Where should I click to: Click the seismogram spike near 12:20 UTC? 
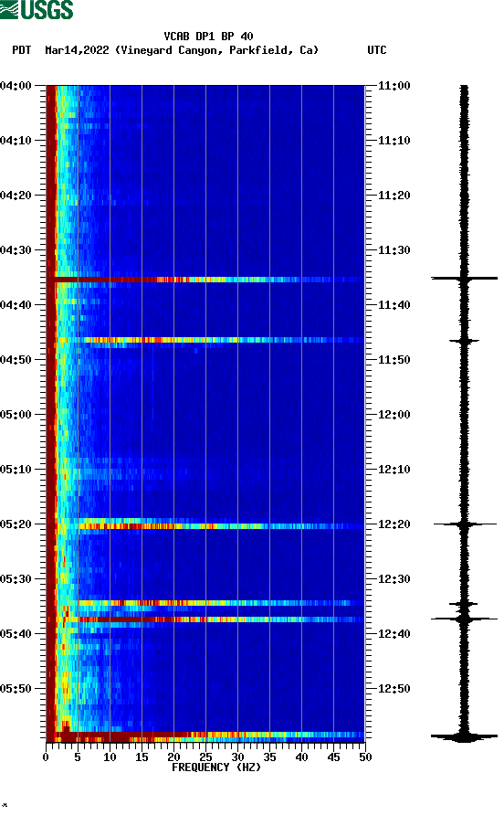(464, 524)
